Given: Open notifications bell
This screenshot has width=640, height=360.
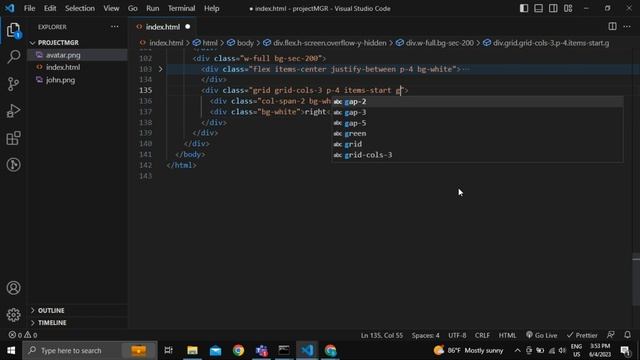Looking at the screenshot, I should 627,335.
